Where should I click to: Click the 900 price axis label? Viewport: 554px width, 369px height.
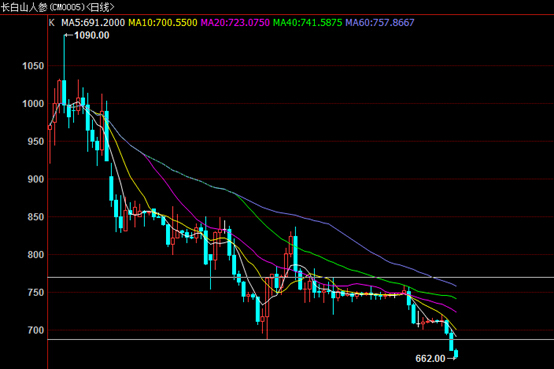point(36,180)
